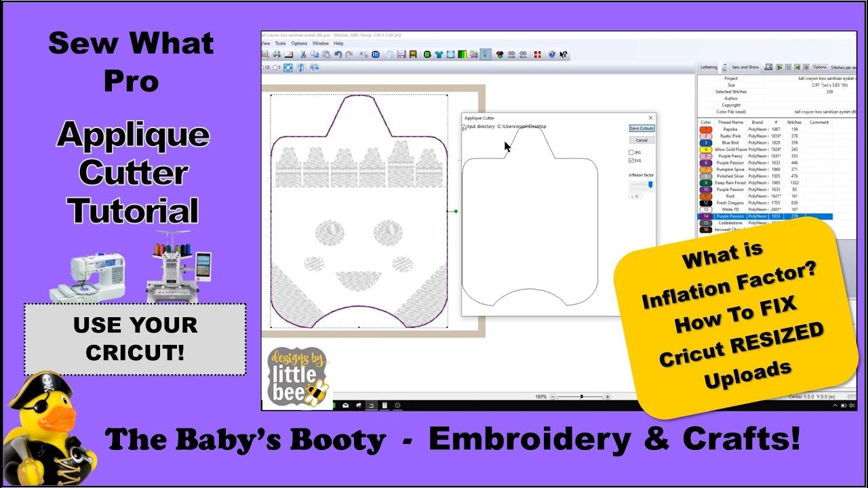
Task: Click the Save Cutouts button
Action: click(642, 128)
